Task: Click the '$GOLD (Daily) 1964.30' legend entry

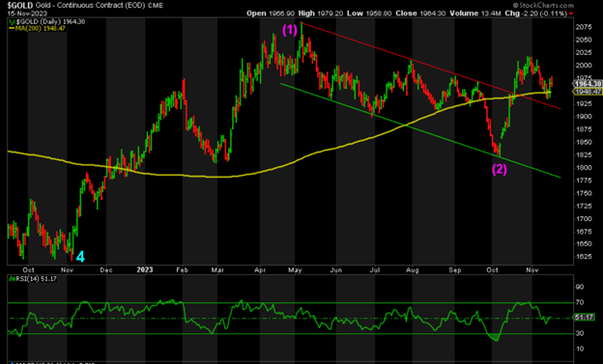Action: (x=49, y=21)
